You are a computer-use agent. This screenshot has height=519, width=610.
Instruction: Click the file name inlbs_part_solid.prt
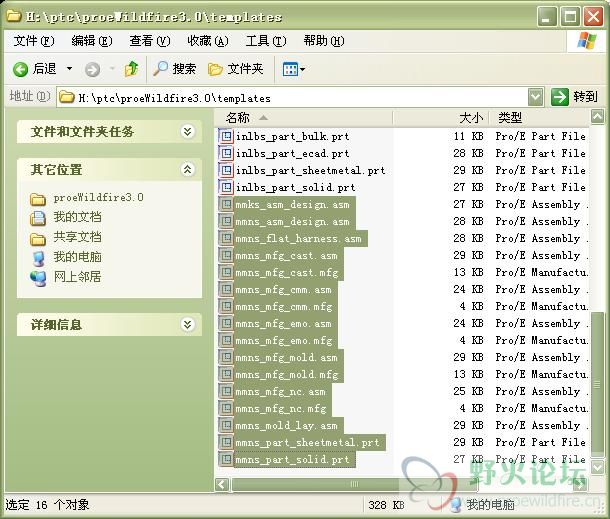tap(295, 188)
